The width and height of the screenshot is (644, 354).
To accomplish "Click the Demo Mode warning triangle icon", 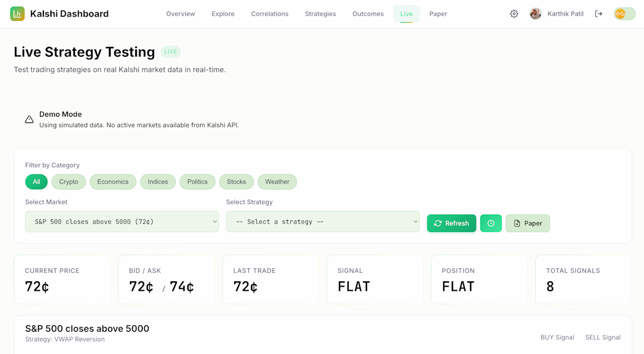I will [29, 119].
